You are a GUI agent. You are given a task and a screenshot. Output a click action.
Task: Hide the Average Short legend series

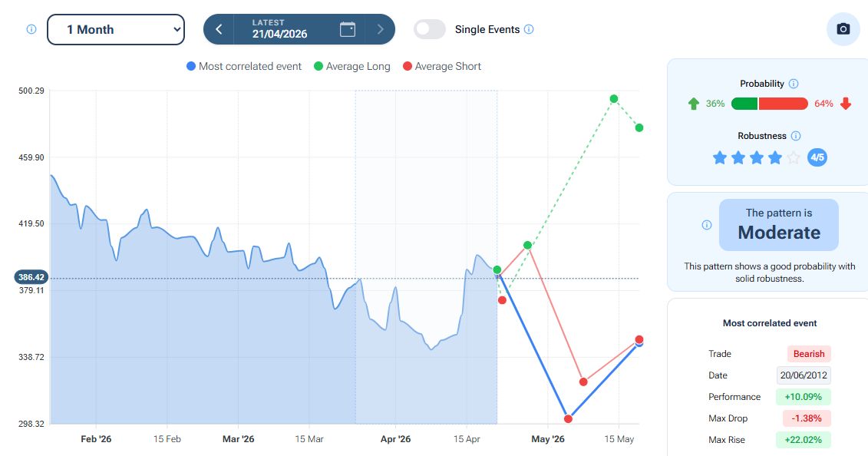[x=441, y=67]
